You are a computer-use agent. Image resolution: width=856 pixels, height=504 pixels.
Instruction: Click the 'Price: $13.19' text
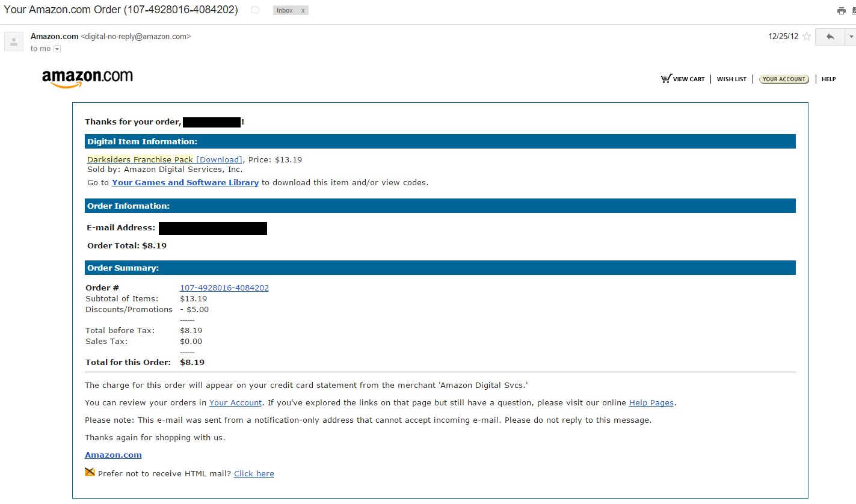pos(275,160)
